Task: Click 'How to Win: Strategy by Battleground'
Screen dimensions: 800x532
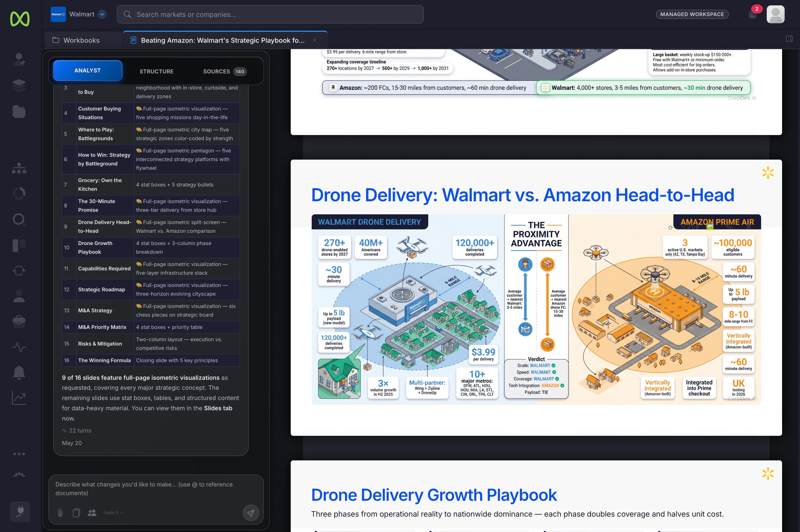Action: (x=151, y=159)
